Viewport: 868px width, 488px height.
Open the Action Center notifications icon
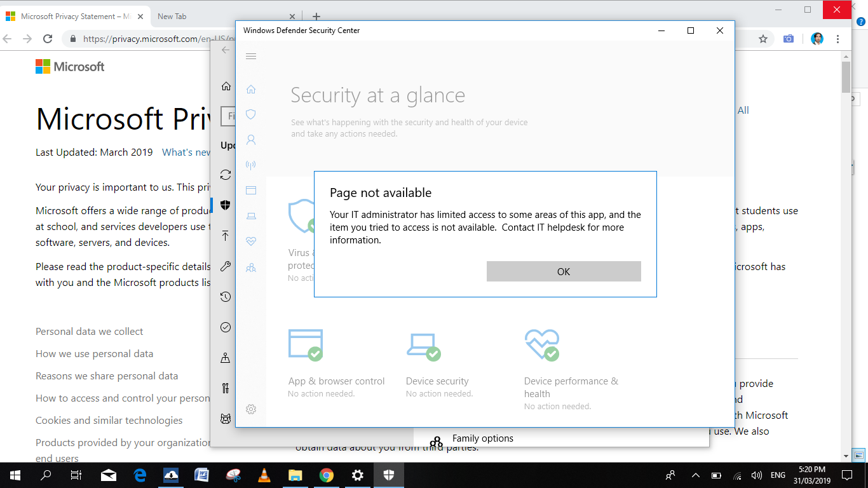(847, 475)
